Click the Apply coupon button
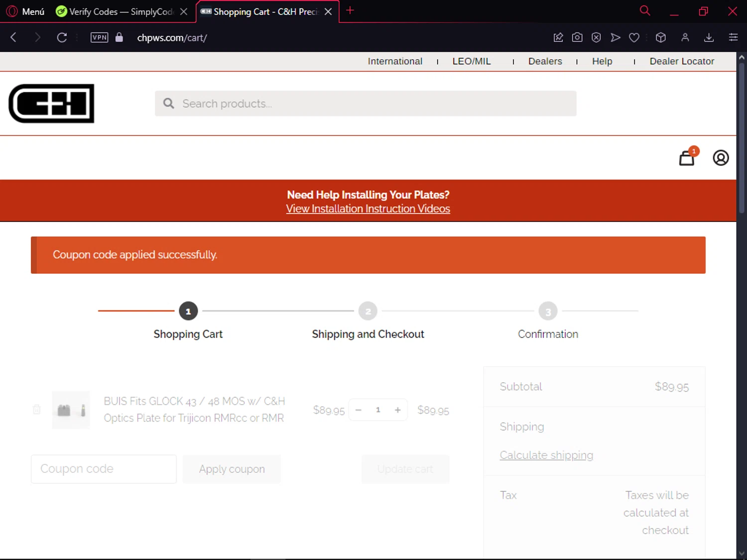747x560 pixels. click(232, 469)
